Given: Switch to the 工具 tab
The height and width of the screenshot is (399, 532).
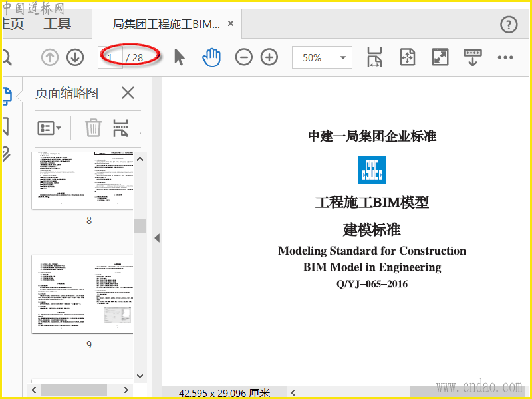Looking at the screenshot, I should point(57,24).
